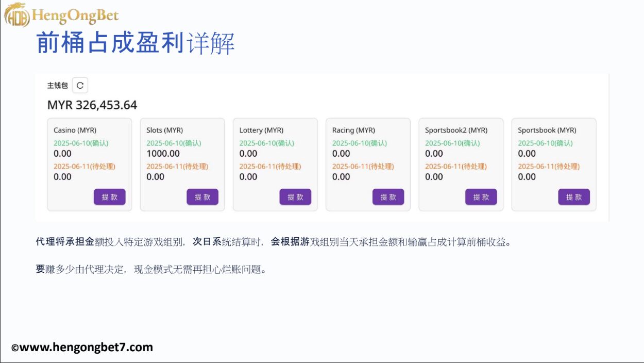Screen dimensions: 644x363
Task: Click the Casino (MYR) card title
Action: (75, 130)
